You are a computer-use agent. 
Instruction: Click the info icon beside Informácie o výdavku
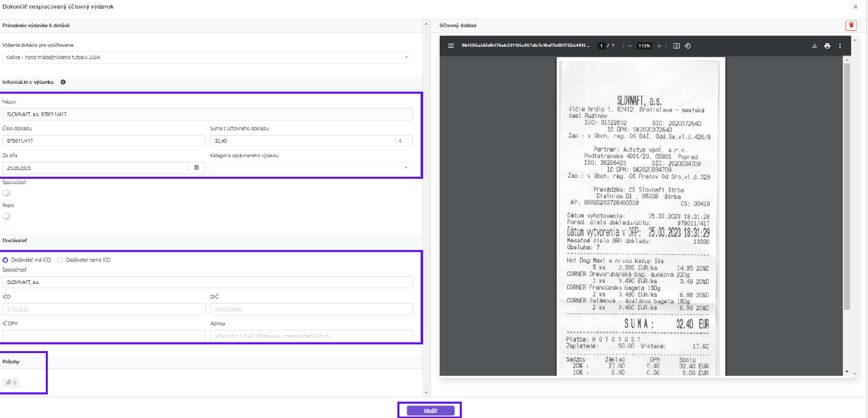pyautogui.click(x=63, y=82)
